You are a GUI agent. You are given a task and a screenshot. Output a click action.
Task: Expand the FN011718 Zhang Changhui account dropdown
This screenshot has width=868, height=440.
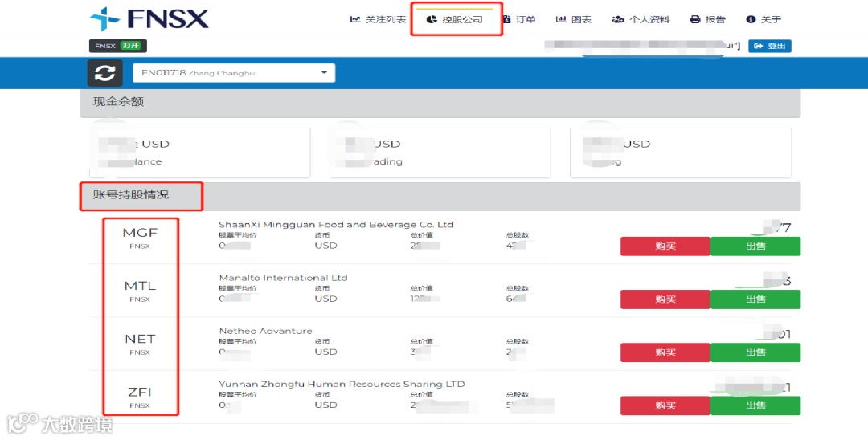tap(234, 73)
